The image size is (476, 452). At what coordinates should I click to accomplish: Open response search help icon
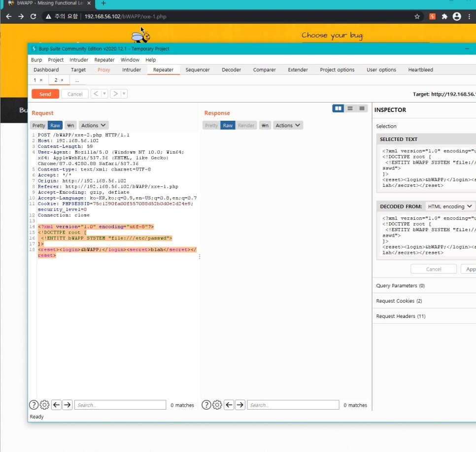[206, 405]
